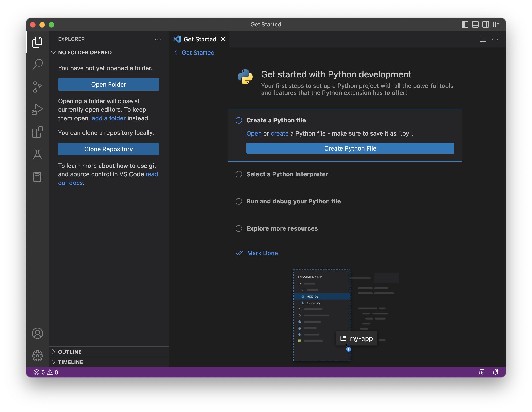Click the my-app illustration image

[346, 315]
